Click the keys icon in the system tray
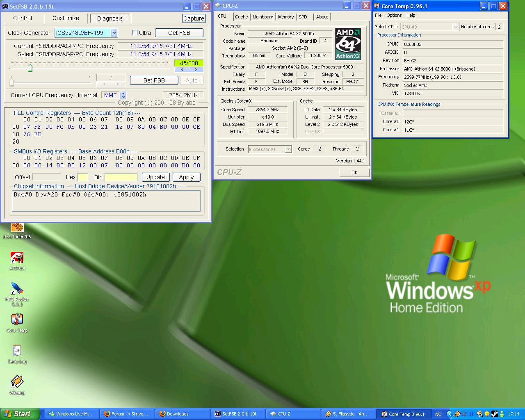This screenshot has width=525, height=420. tap(480, 414)
